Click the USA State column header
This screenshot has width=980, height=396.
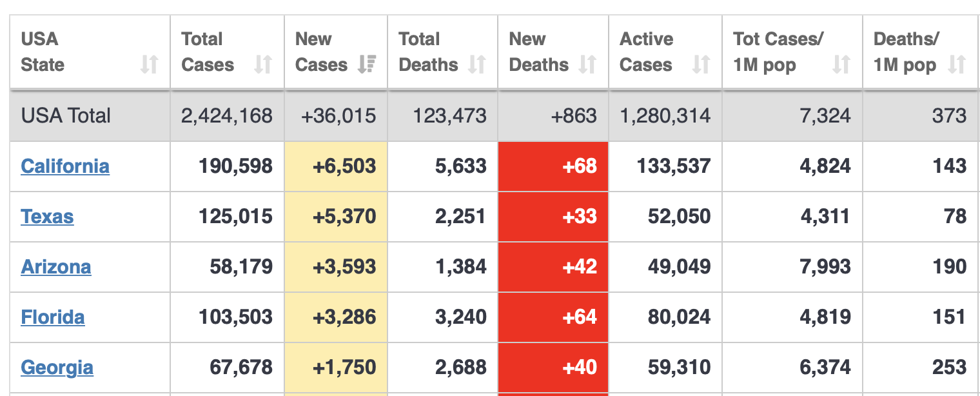pos(90,52)
